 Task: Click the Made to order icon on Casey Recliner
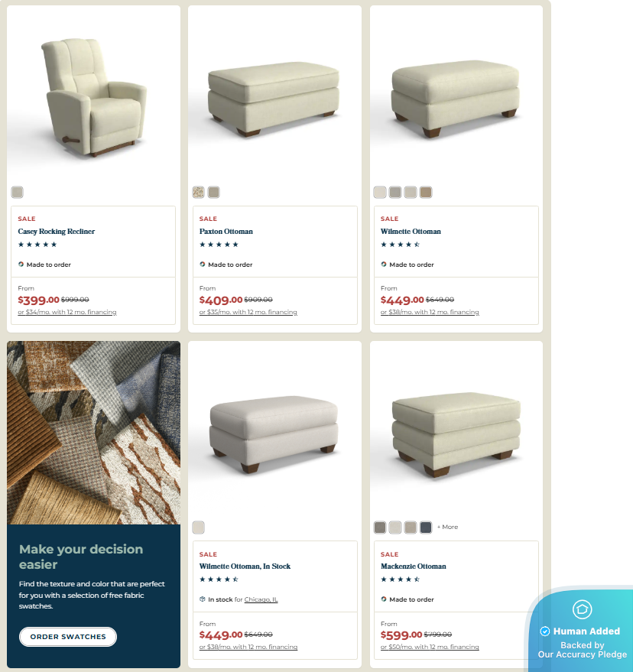tap(21, 265)
